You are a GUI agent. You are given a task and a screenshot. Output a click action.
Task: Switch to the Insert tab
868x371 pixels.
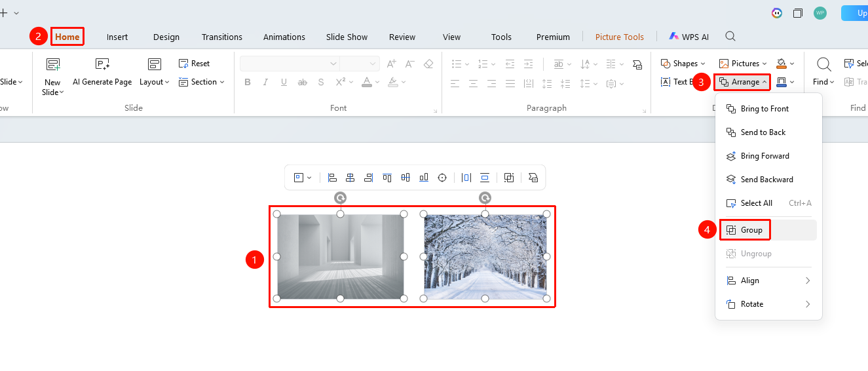(117, 37)
